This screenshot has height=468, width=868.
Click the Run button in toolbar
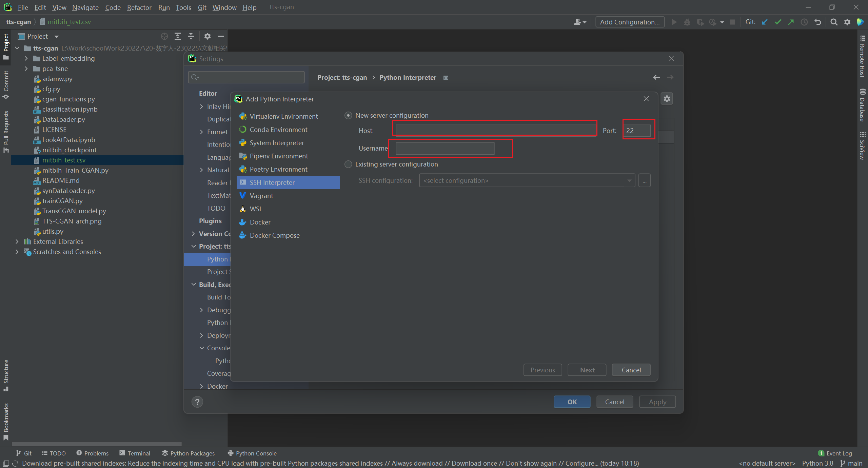pyautogui.click(x=674, y=22)
